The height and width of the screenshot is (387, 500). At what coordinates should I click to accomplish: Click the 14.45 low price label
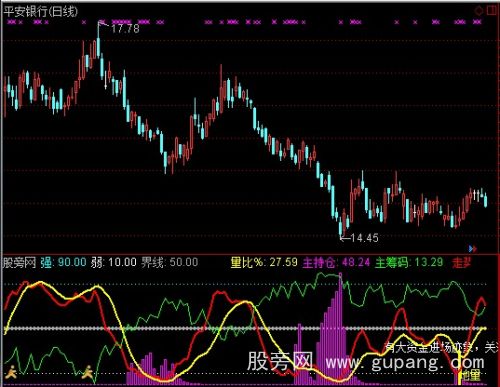click(x=364, y=238)
